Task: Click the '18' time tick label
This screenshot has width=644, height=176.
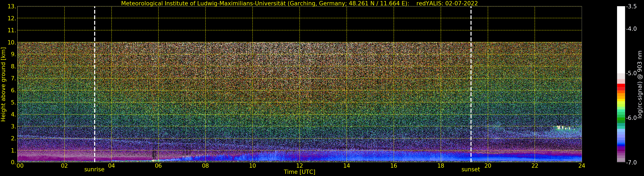Action: [441, 166]
